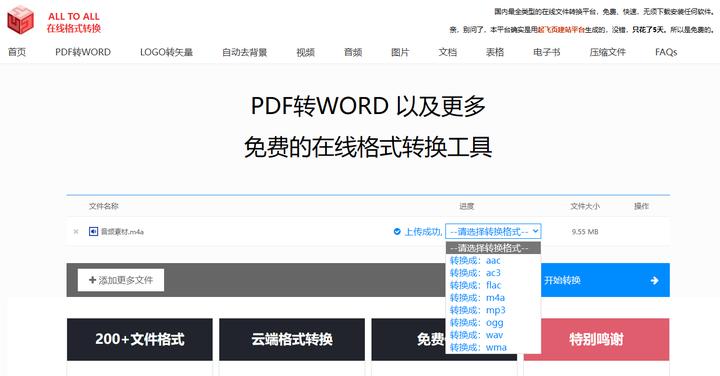Open the 视频 menu item
Viewport: 720px width, 376px height.
(305, 52)
